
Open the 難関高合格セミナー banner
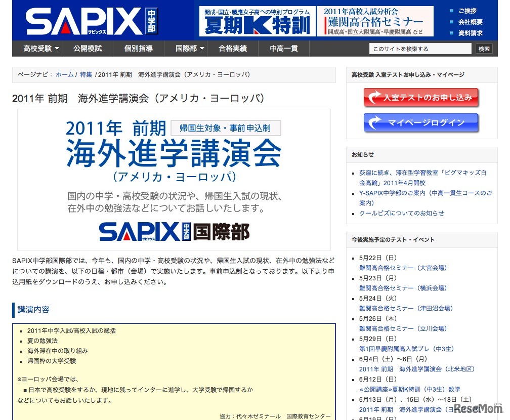pos(375,21)
